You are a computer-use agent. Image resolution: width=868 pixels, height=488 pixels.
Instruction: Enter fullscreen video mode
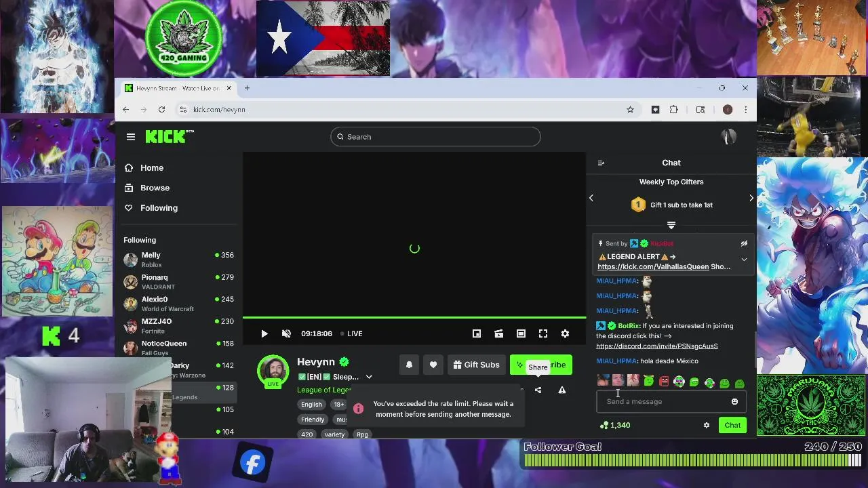pyautogui.click(x=543, y=333)
